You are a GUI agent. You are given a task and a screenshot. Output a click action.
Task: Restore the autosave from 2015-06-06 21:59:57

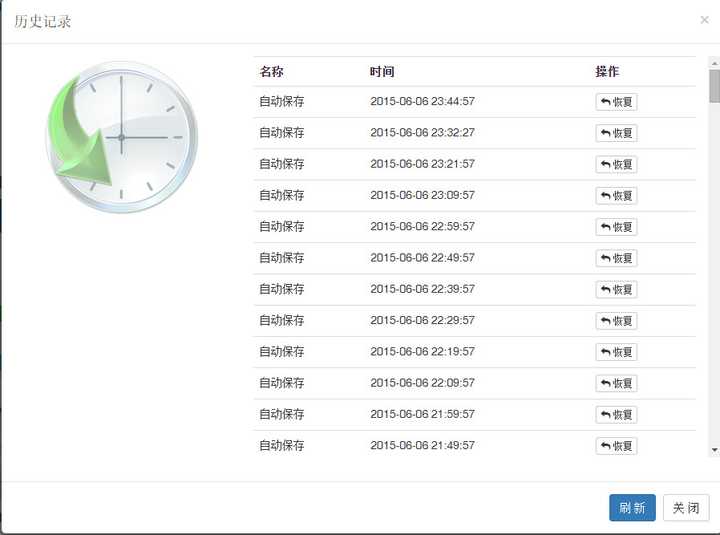616,414
